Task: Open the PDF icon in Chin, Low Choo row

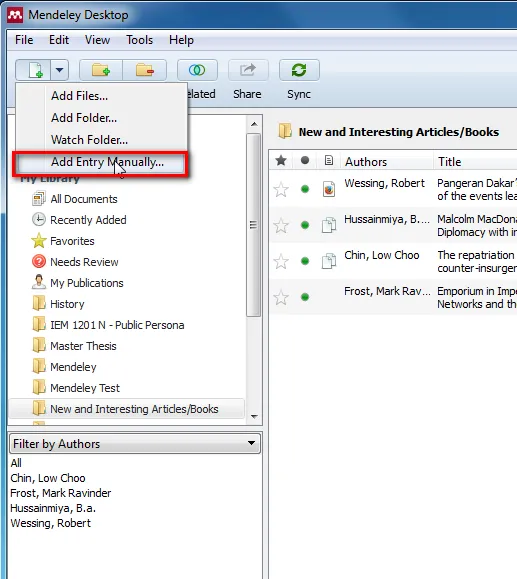Action: pyautogui.click(x=329, y=261)
